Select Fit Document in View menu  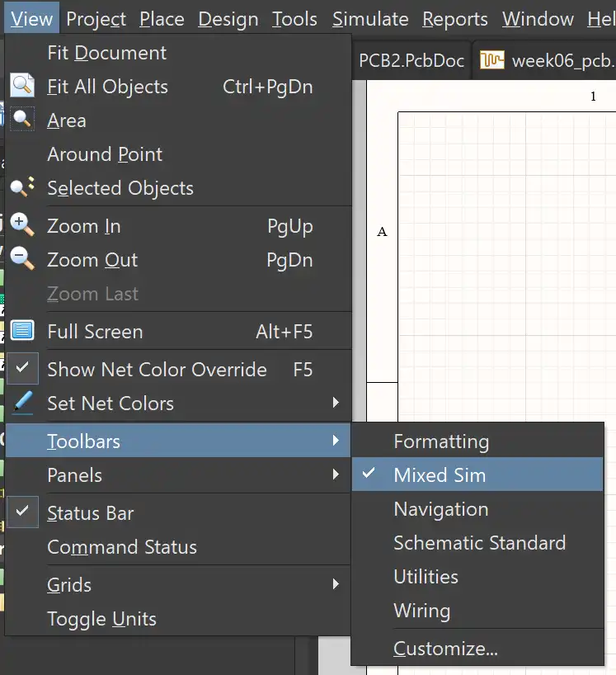[x=106, y=53]
